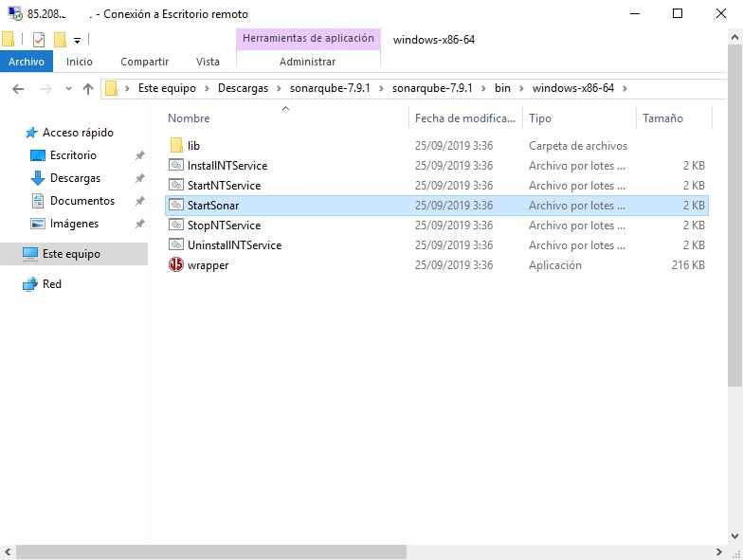743x560 pixels.
Task: Click the Red network icon
Action: tap(30, 284)
